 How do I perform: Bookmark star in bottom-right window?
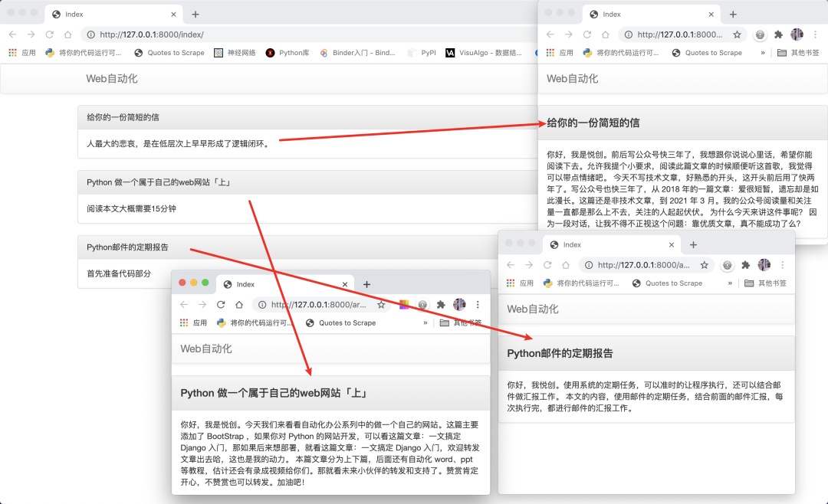pyautogui.click(x=704, y=265)
